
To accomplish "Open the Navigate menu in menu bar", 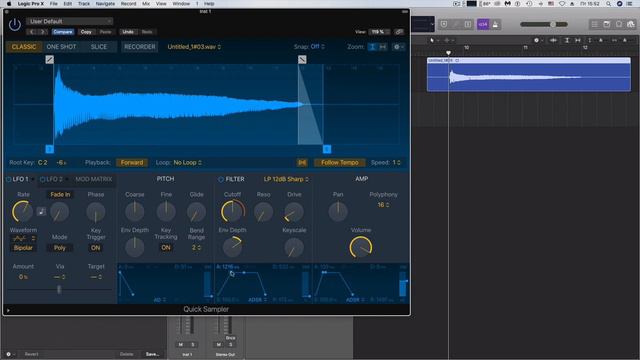I will pos(105,4).
